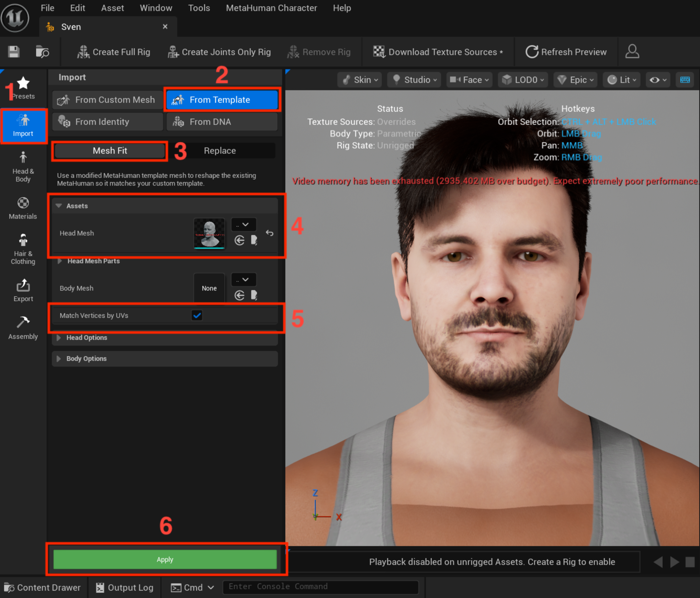
Task: Click the Body Mesh None thumbnail
Action: pyautogui.click(x=209, y=288)
